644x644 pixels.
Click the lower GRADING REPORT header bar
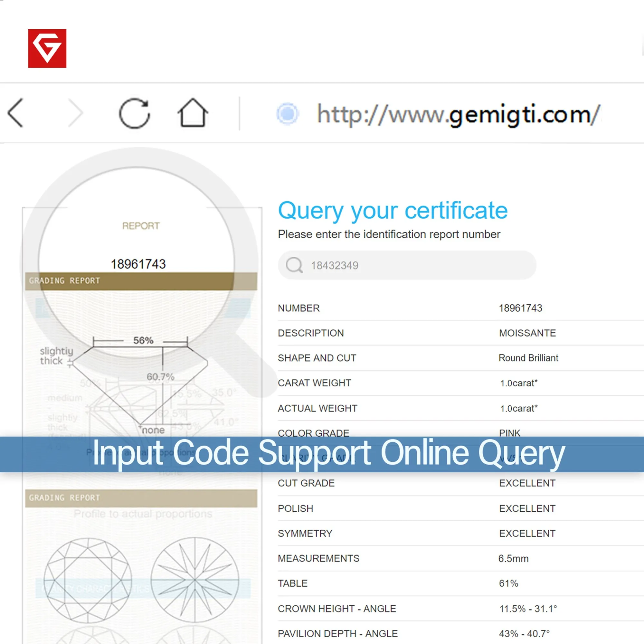coord(141,498)
